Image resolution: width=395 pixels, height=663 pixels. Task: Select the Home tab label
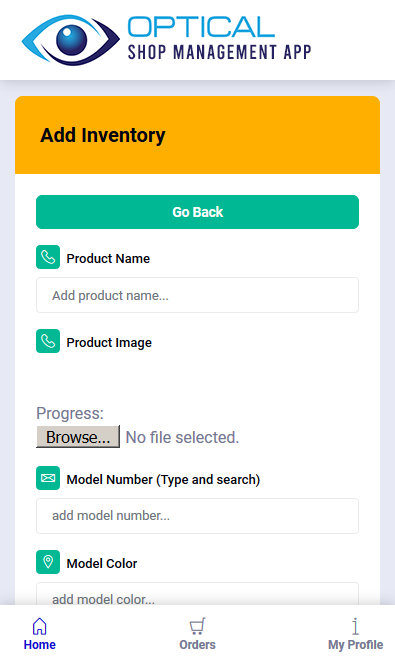pyautogui.click(x=39, y=645)
